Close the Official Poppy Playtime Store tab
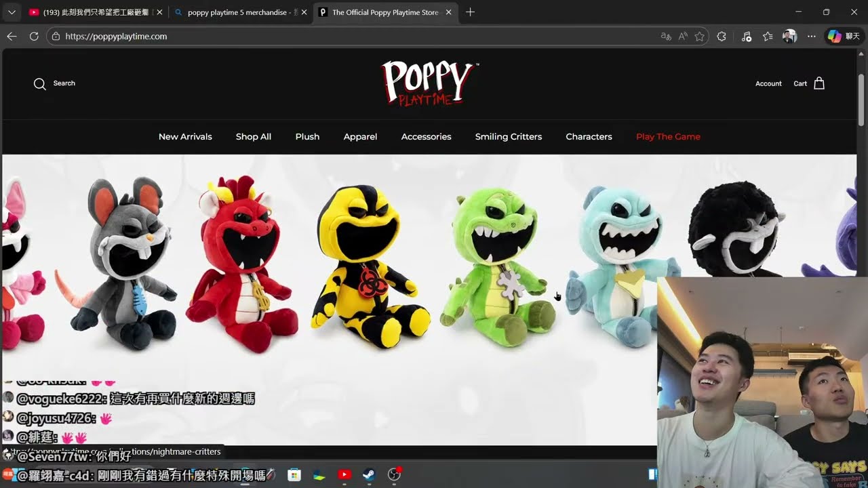The height and width of the screenshot is (488, 868). coord(448,12)
